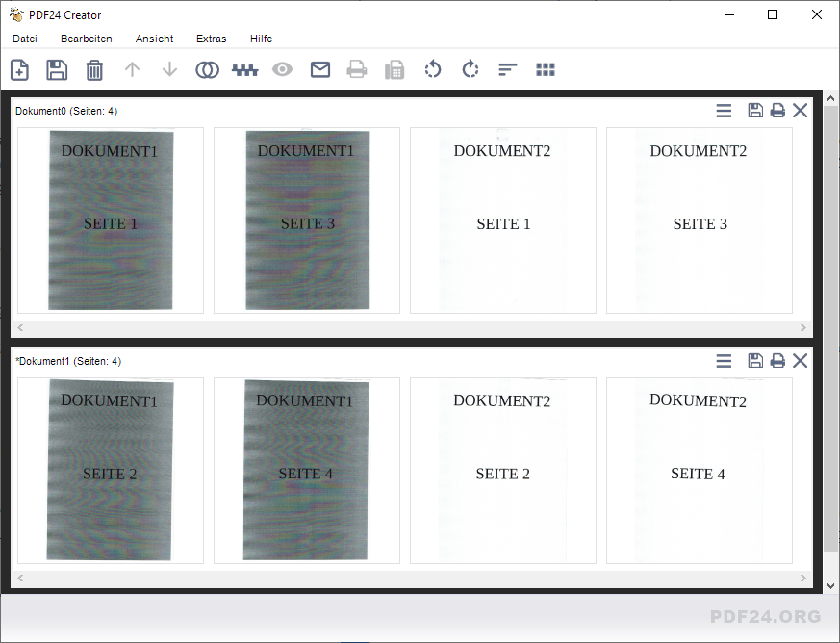
Task: Toggle the grid thumbnail view icon
Action: click(x=546, y=70)
